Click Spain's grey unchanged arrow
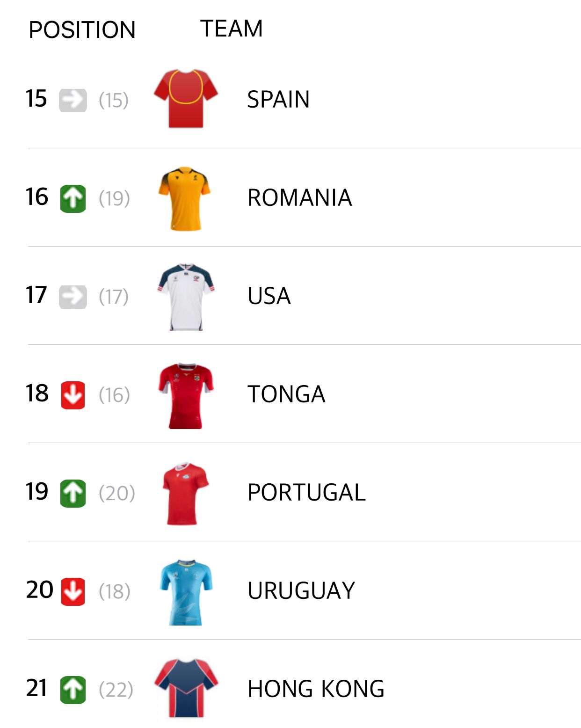Screen dimensions: 581x728 point(73,100)
